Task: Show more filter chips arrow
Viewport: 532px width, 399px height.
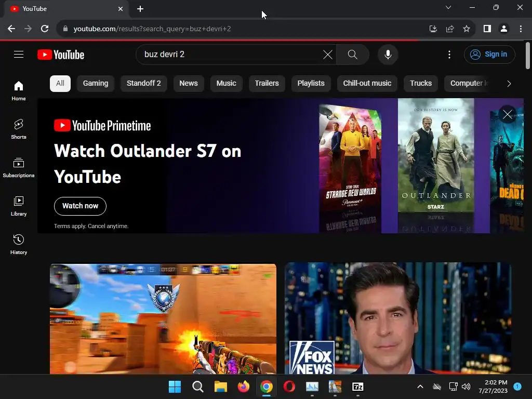Action: pos(509,84)
